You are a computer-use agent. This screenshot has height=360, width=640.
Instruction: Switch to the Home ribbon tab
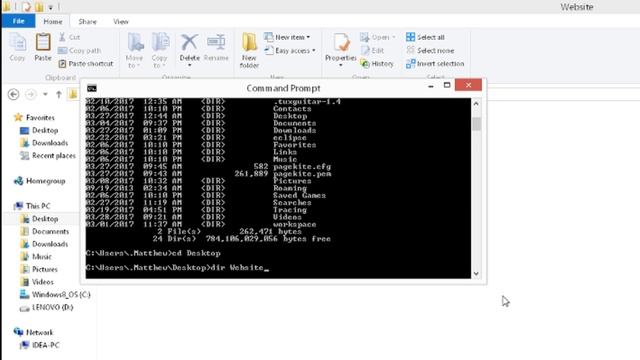(53, 21)
